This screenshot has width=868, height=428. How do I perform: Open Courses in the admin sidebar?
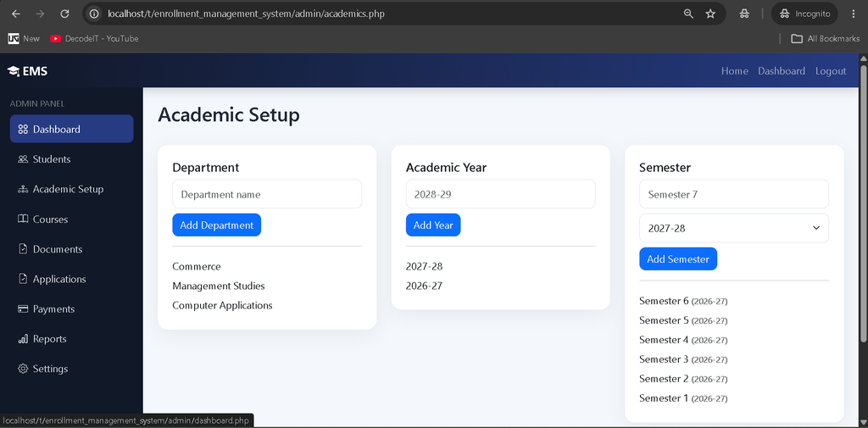click(x=71, y=220)
